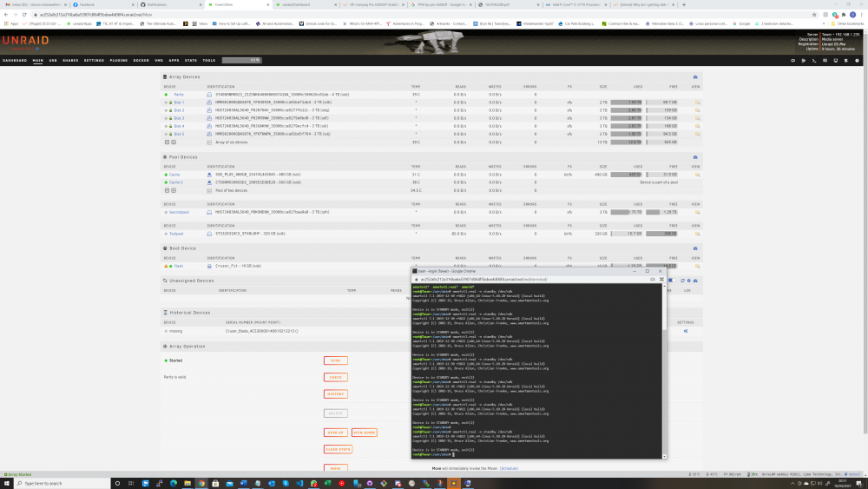868x489 pixels.
Task: Browse Disk 5 contents via its view icon
Action: (x=698, y=134)
